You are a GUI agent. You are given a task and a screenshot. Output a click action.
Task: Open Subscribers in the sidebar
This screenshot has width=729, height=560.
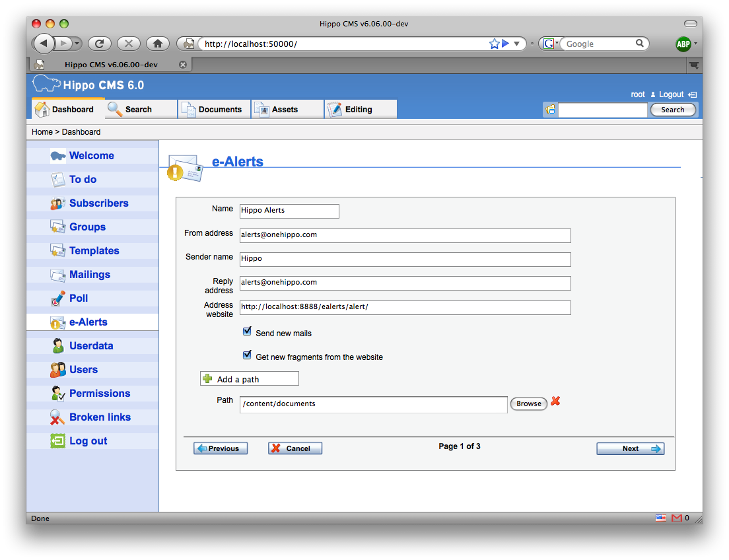[98, 203]
